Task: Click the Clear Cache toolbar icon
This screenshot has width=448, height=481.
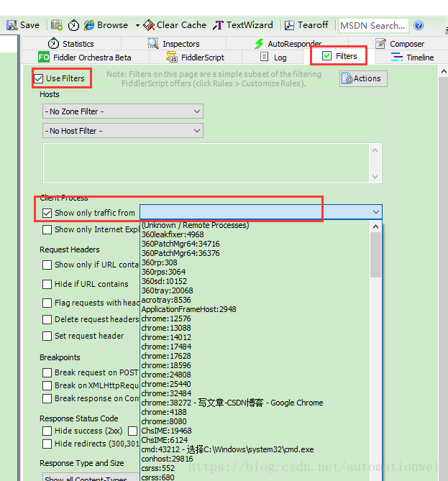Action: pos(149,25)
